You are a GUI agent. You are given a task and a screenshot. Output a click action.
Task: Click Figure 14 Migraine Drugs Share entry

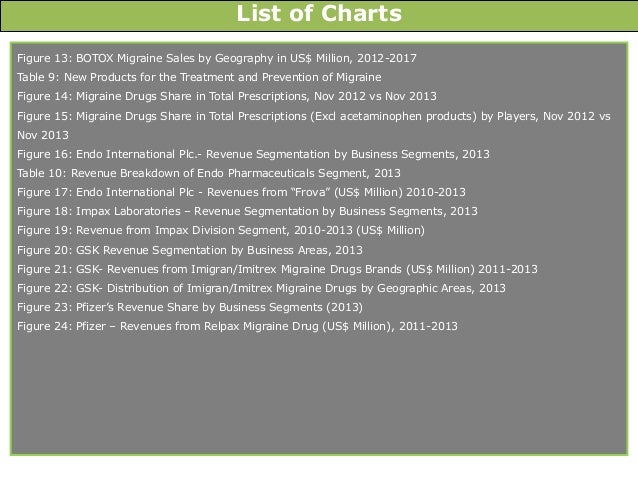click(227, 96)
